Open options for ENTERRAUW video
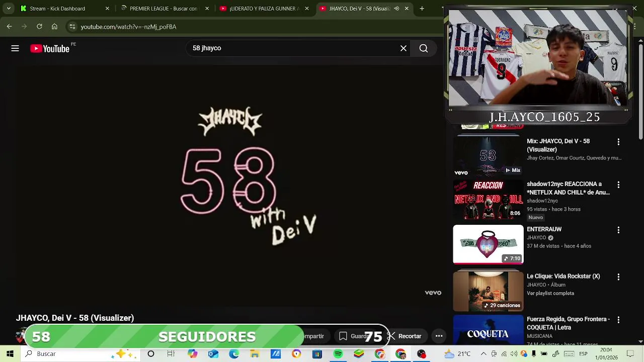Screen dimensions: 644x362 [x=618, y=230]
